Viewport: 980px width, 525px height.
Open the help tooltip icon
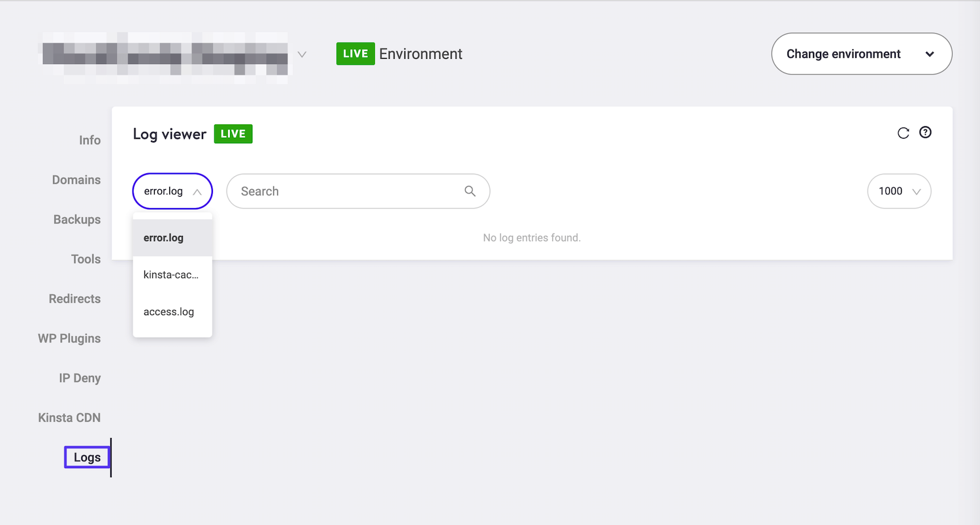[x=925, y=133]
